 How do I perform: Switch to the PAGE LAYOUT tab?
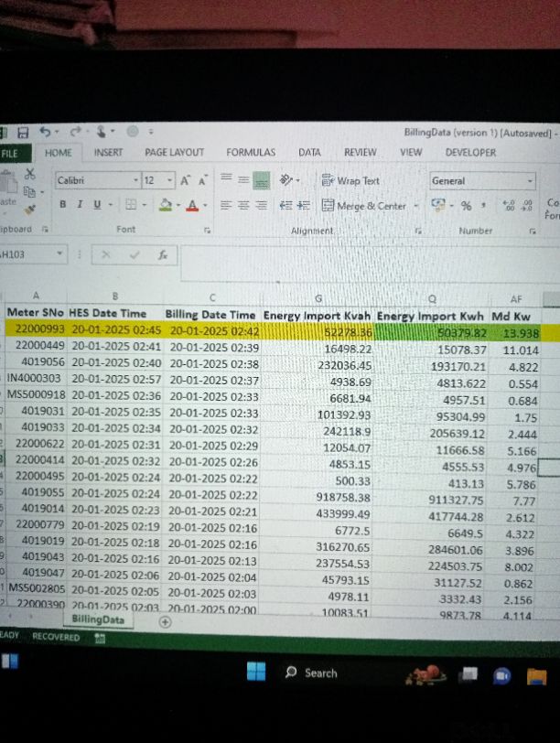pyautogui.click(x=175, y=152)
